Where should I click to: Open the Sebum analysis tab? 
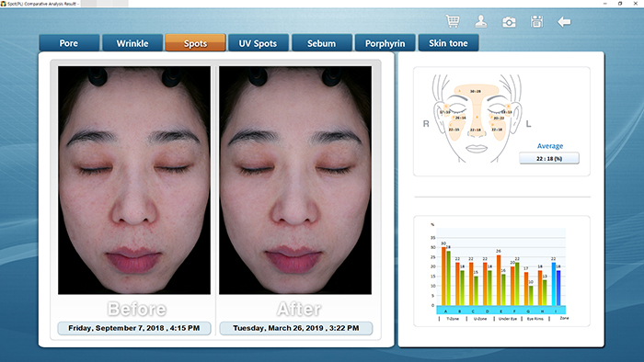(x=322, y=43)
